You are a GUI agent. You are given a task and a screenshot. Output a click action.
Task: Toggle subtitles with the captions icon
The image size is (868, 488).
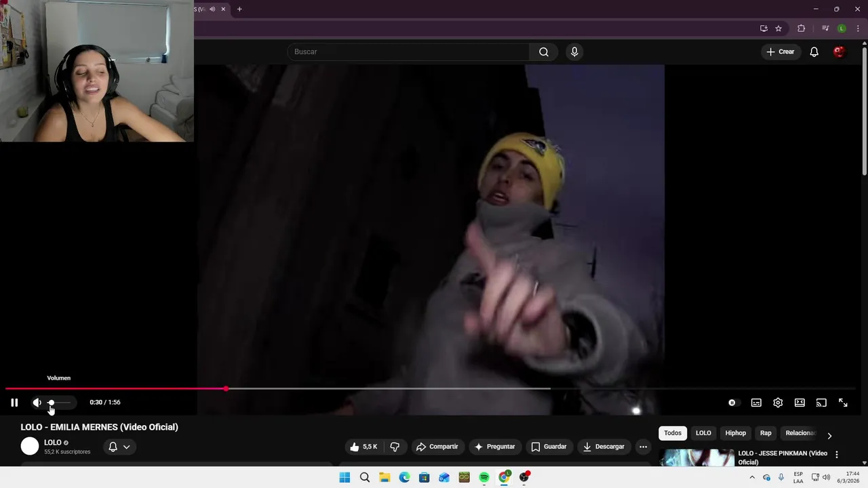pyautogui.click(x=756, y=403)
